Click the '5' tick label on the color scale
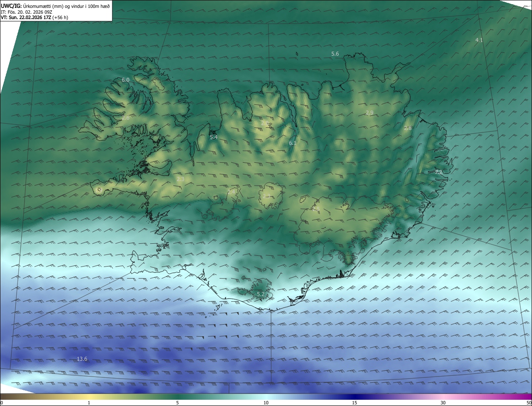532x406 pixels. pyautogui.click(x=177, y=403)
